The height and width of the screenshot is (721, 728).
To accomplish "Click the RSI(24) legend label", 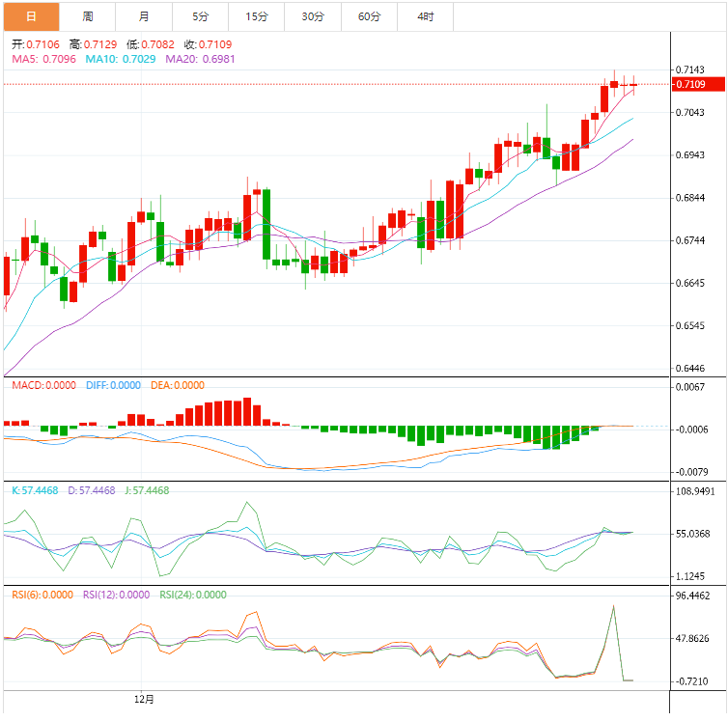I will (193, 595).
